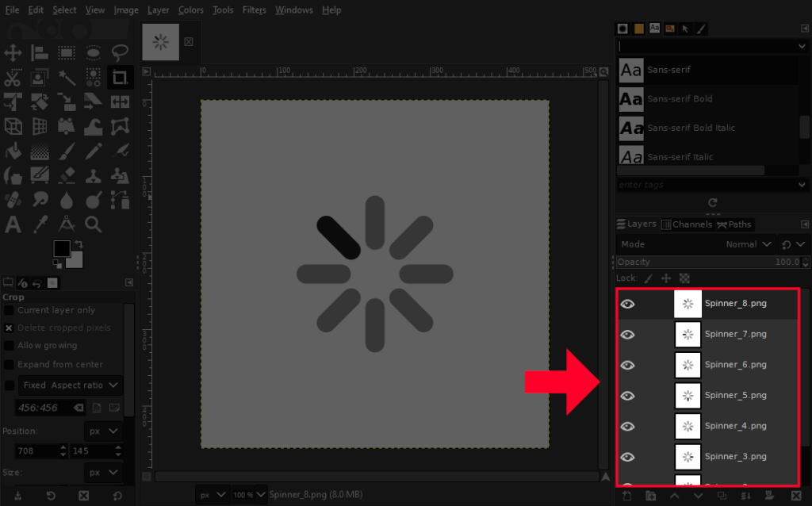Open the foreground color swatch
Screen dimensions: 812x506
[x=60, y=247]
